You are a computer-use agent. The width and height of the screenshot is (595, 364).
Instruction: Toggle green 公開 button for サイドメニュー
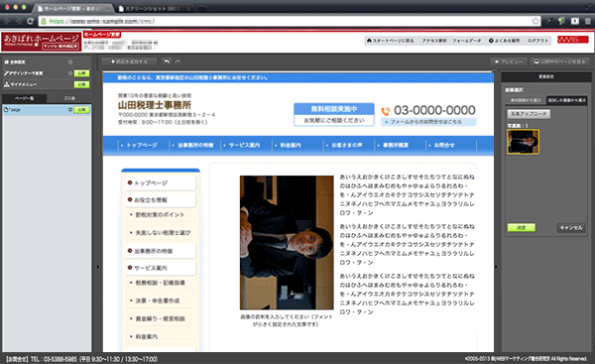(81, 84)
